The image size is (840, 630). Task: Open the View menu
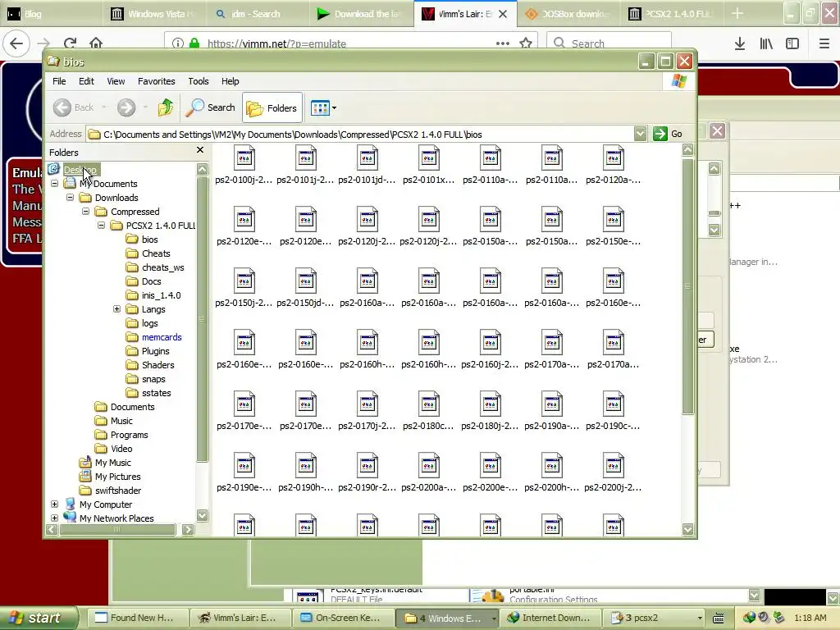[116, 81]
